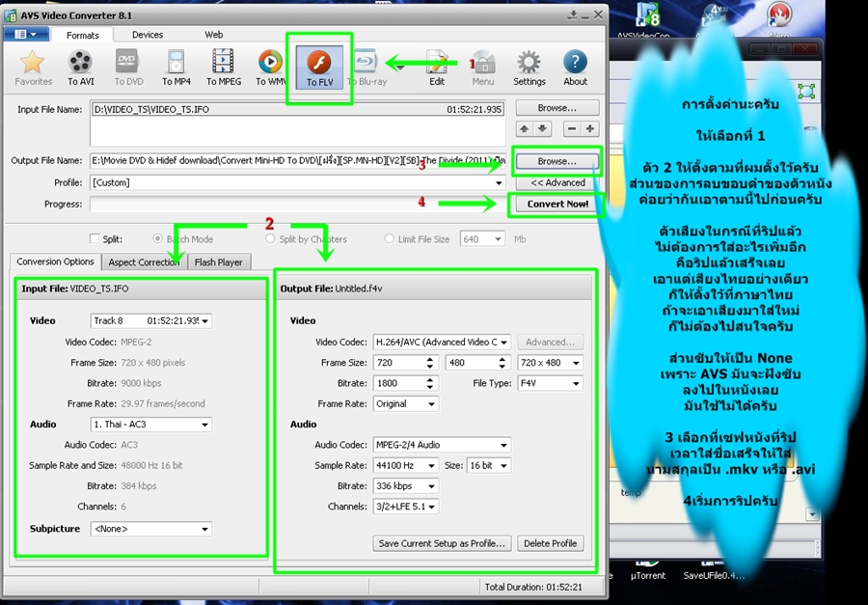This screenshot has height=605, width=868.
Task: Remove input file with minus button
Action: coord(572,129)
